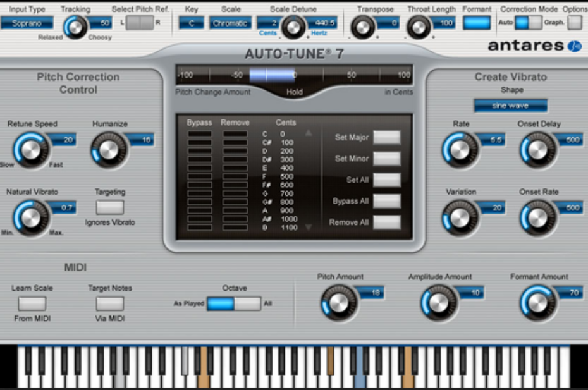This screenshot has width=588, height=390.
Task: Toggle Remove for note G
Action: pos(235,193)
